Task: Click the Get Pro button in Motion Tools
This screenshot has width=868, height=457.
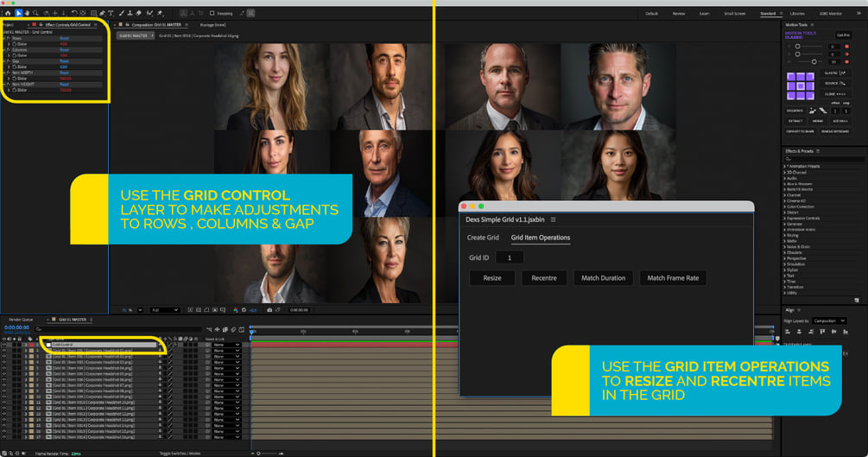Action: (844, 35)
